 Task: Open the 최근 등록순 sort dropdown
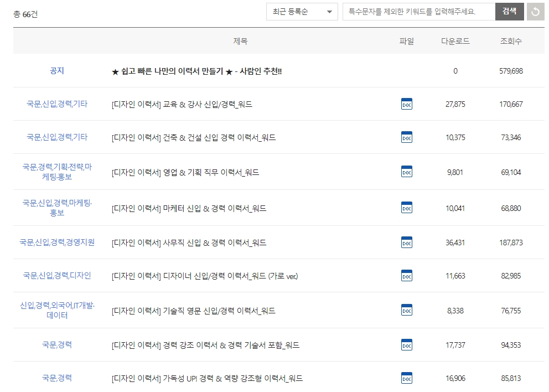(301, 12)
